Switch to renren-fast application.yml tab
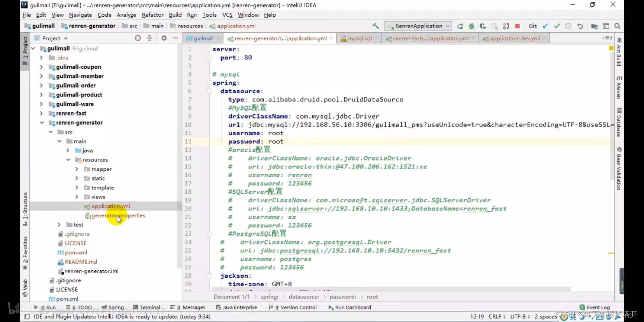 pos(430,38)
